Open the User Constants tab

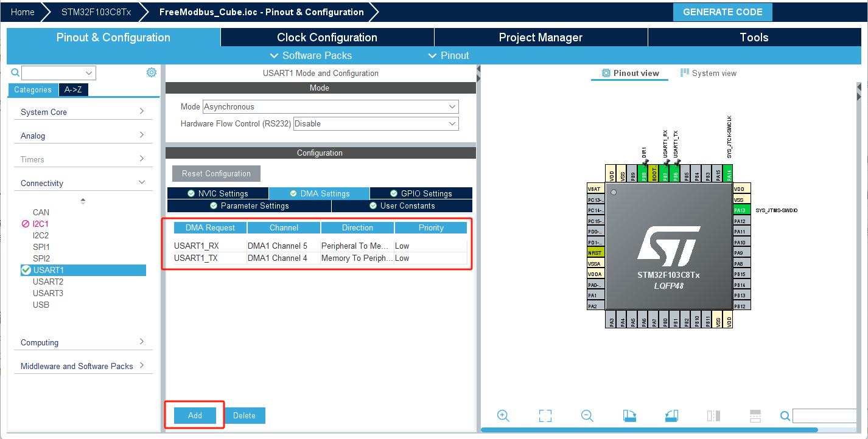(x=402, y=206)
